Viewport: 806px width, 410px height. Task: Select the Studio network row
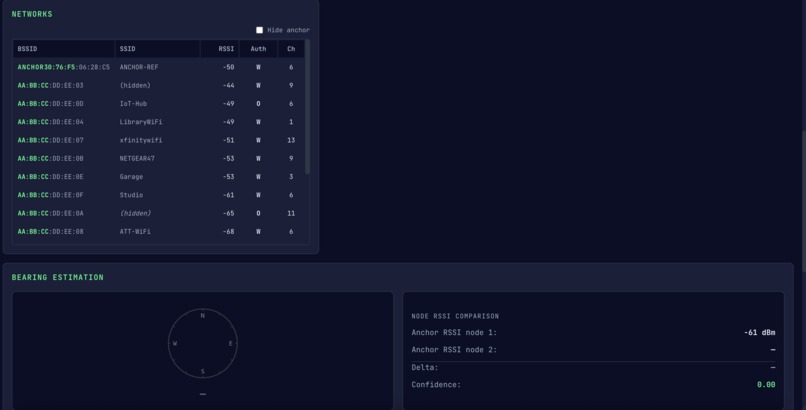(x=159, y=195)
